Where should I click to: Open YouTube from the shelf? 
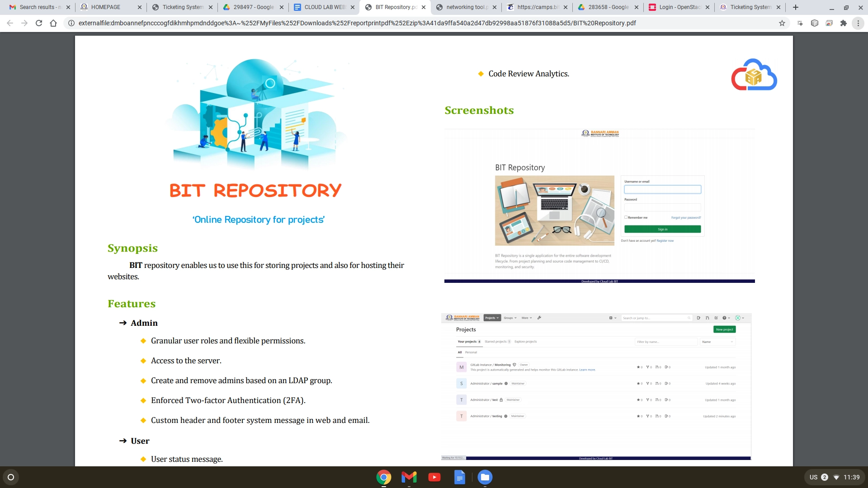434,477
